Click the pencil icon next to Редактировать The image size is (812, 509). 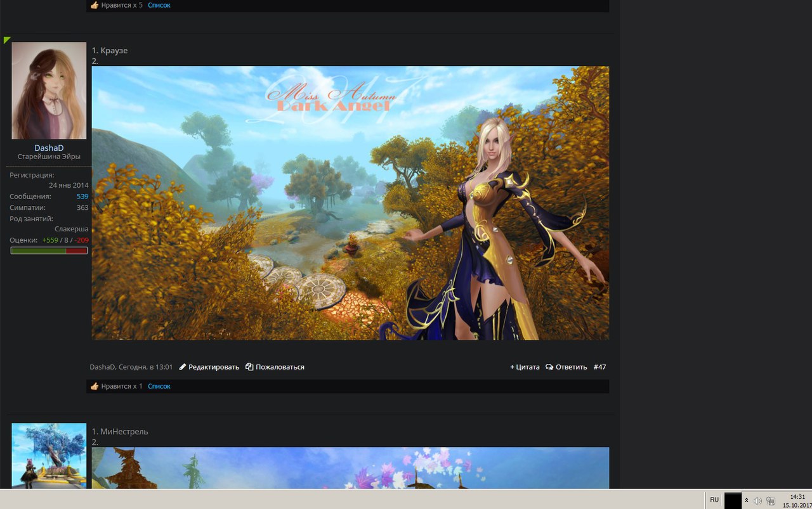183,367
